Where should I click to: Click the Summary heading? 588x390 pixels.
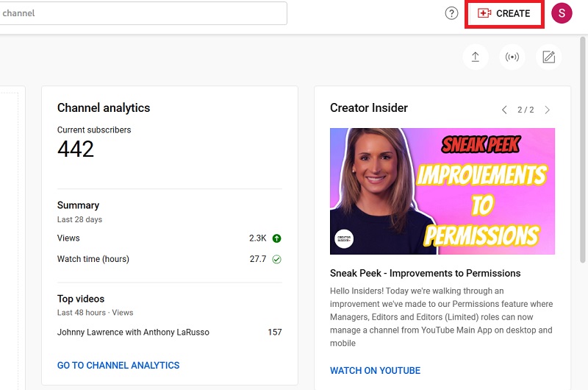pyautogui.click(x=78, y=205)
